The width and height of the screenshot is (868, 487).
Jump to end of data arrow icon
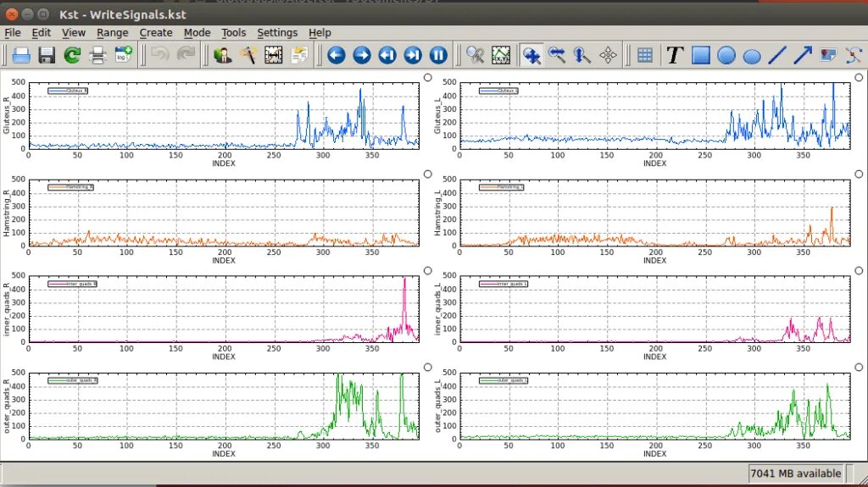point(413,55)
